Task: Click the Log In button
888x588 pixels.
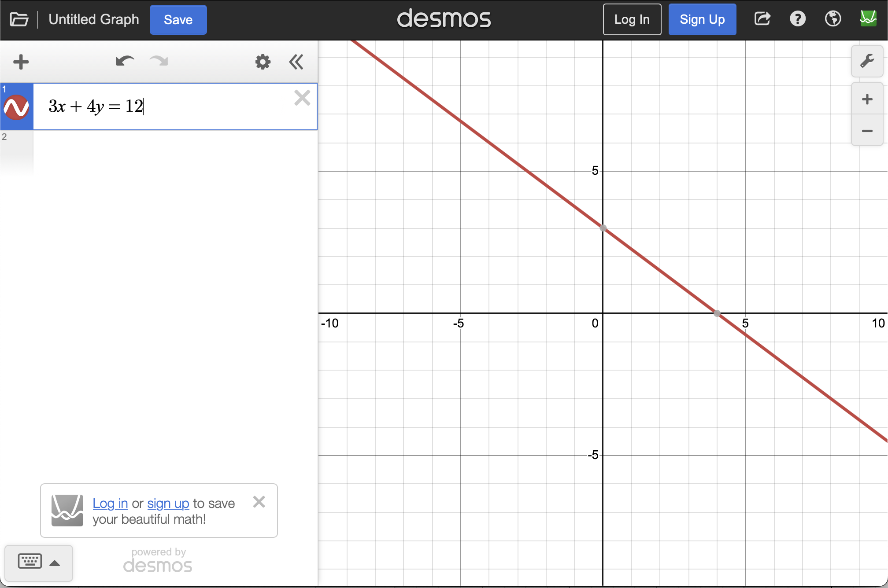Action: pos(632,19)
